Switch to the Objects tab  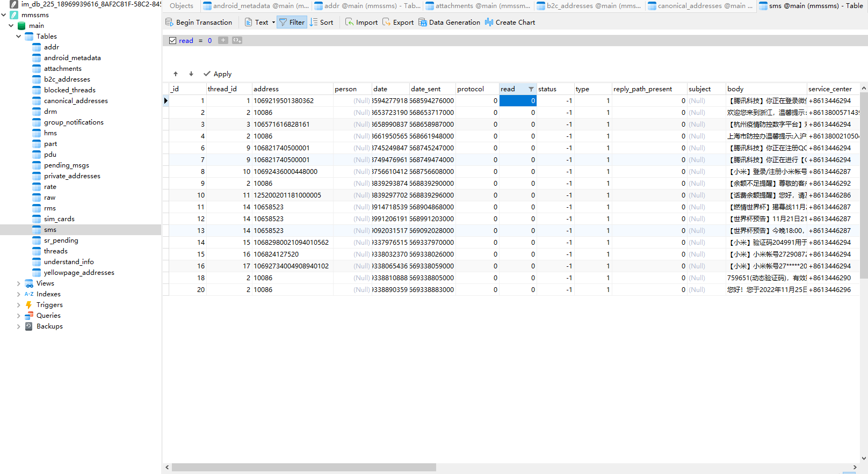[x=181, y=6]
